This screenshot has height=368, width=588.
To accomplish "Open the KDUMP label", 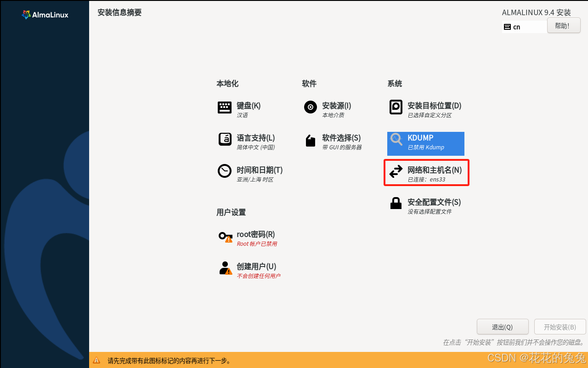I will click(x=420, y=137).
